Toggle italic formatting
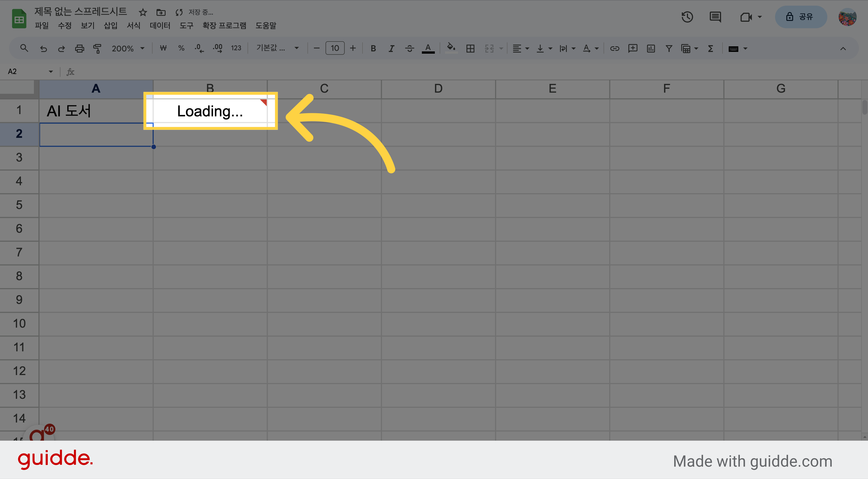 (391, 49)
